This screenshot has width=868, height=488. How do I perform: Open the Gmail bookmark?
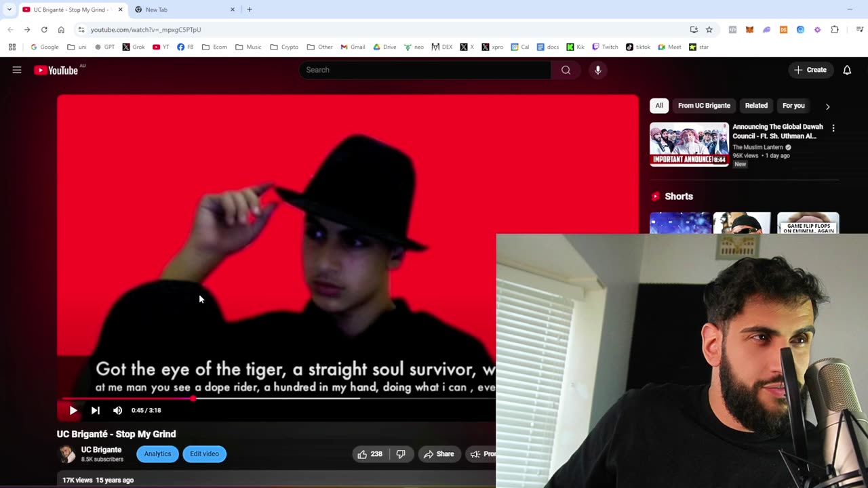pos(353,47)
